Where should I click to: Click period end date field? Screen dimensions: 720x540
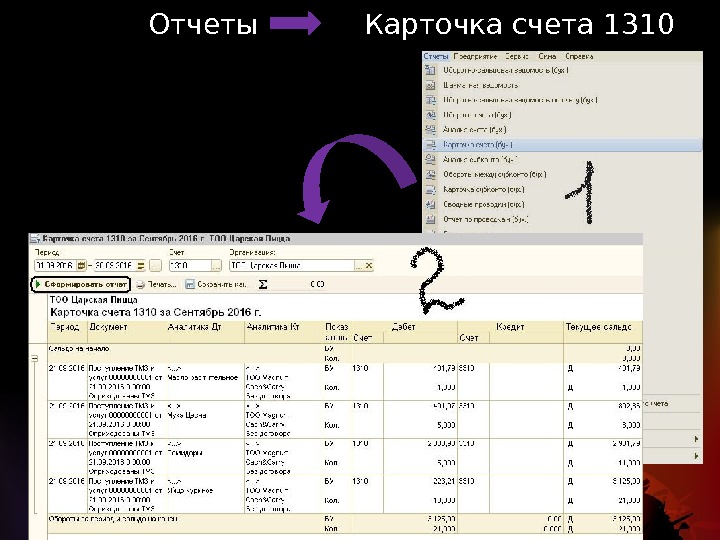coord(115,265)
